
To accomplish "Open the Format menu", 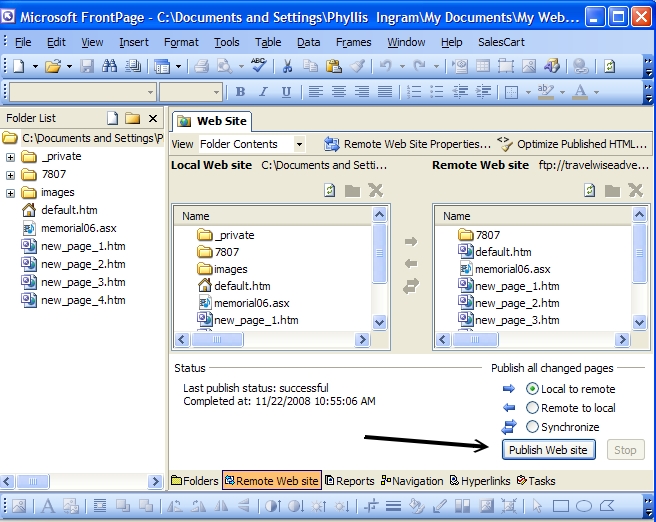I will click(181, 42).
